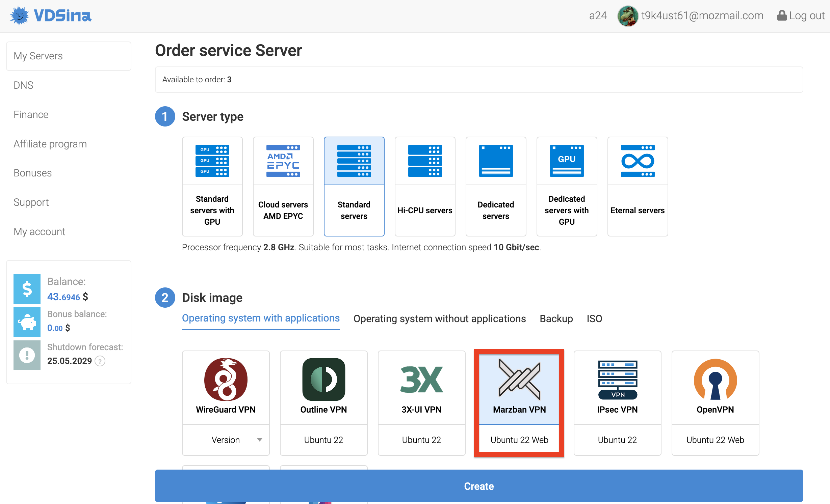Click the Hi-CPU servers label
Image resolution: width=830 pixels, height=504 pixels.
tap(425, 210)
